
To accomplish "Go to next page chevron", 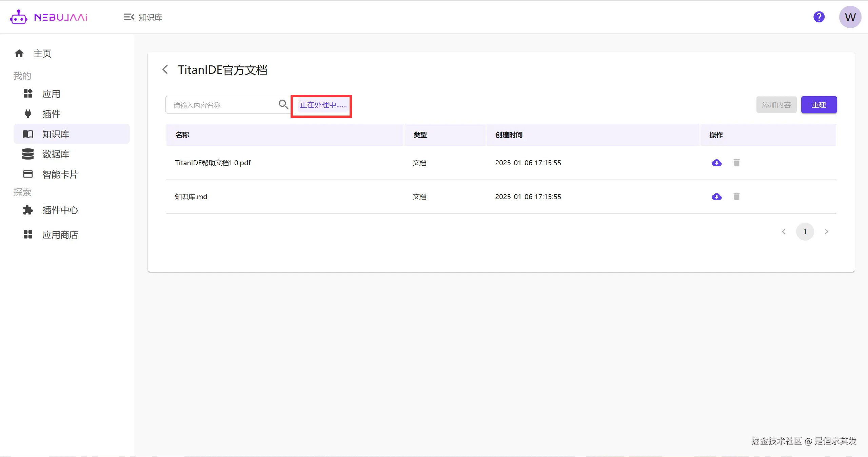I will (x=826, y=232).
